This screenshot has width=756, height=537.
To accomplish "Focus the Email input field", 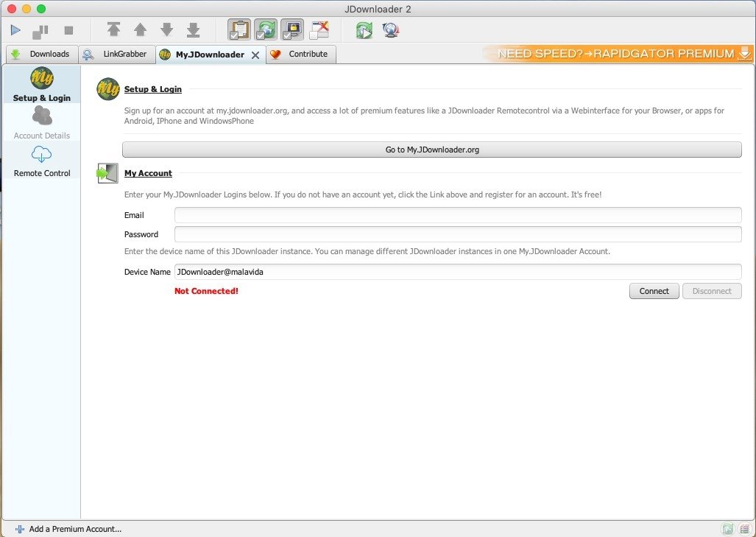I will coord(458,215).
